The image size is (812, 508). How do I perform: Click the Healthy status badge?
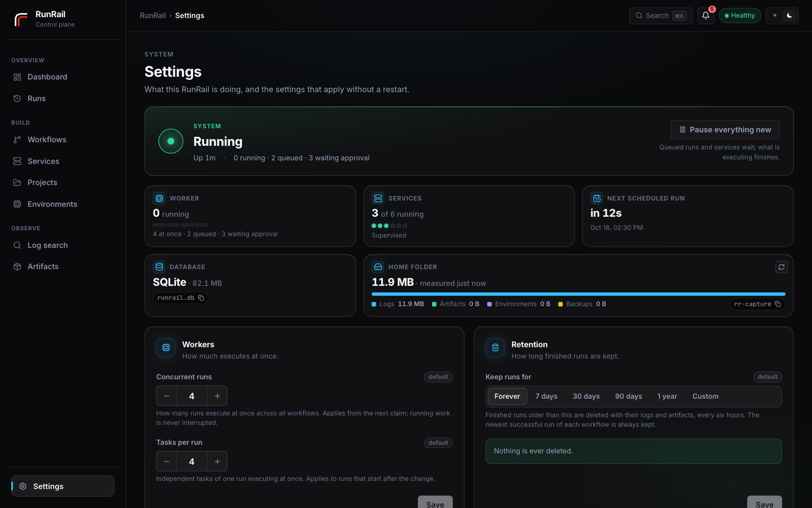[740, 16]
